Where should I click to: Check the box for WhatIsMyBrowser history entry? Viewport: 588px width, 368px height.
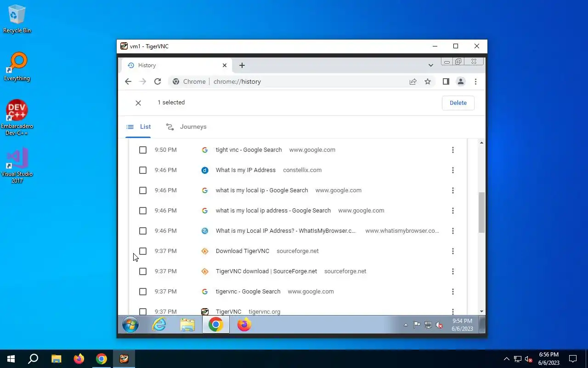tap(143, 231)
